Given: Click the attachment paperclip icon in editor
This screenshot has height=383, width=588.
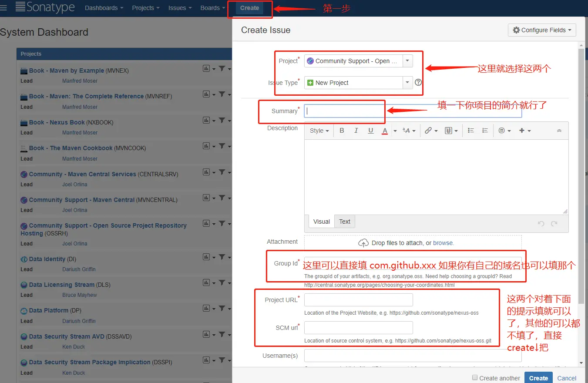Looking at the screenshot, I should coord(451,131).
